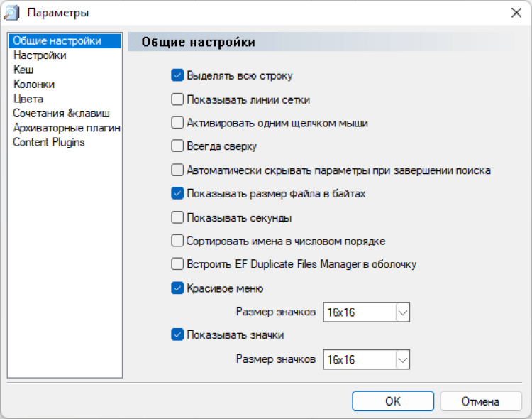Uncheck the Выделять всю строку checkbox

pyautogui.click(x=177, y=75)
